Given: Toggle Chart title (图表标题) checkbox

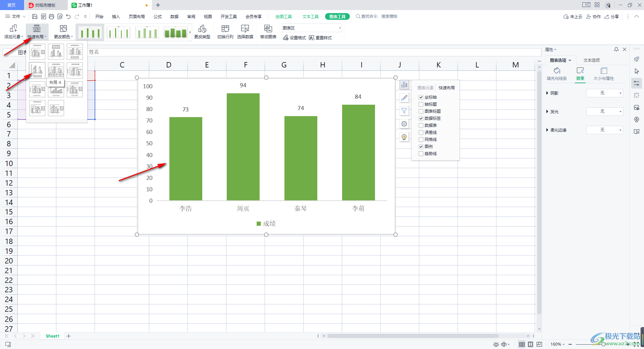Looking at the screenshot, I should (421, 111).
